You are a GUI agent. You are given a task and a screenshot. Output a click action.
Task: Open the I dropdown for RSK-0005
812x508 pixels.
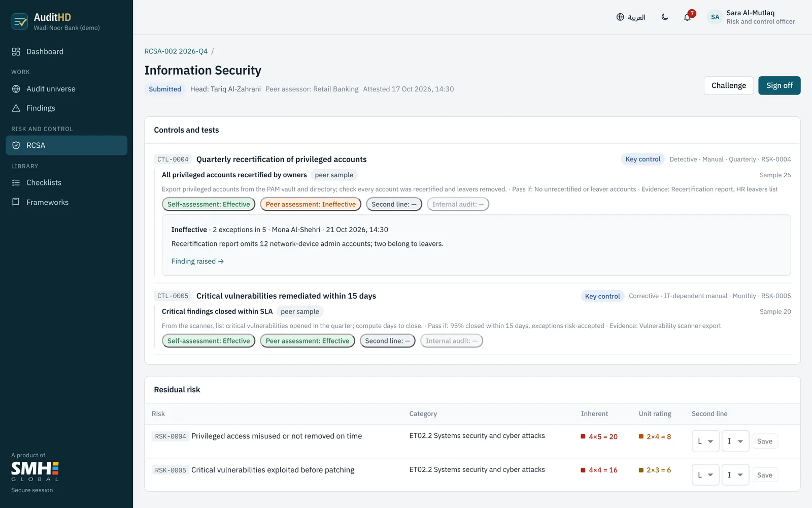(x=735, y=475)
